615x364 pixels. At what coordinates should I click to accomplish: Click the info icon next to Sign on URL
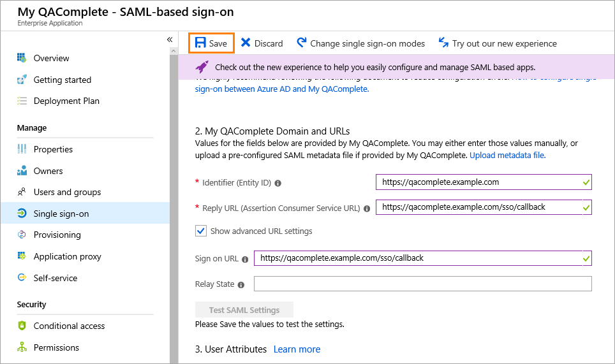[245, 259]
